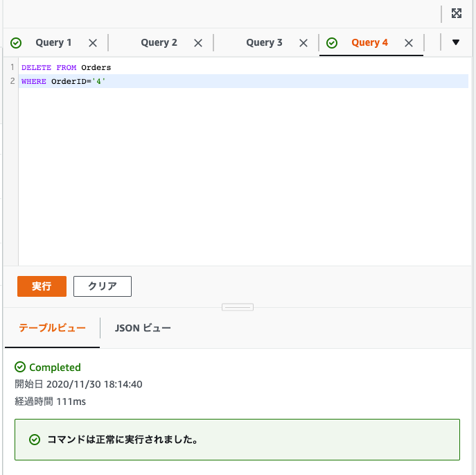Click the check icon in the success message
This screenshot has height=475, width=476.
34,440
